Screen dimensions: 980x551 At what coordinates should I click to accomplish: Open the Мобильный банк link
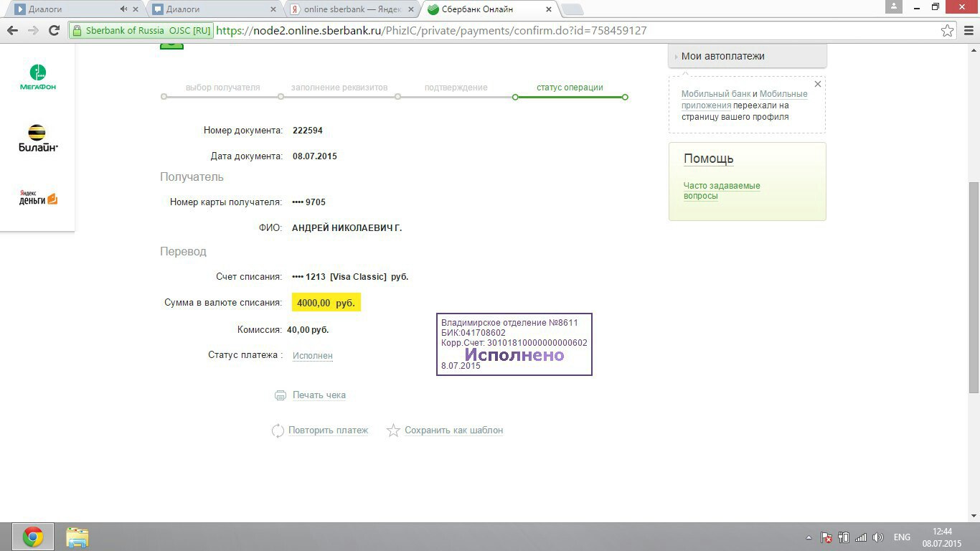[x=716, y=94]
